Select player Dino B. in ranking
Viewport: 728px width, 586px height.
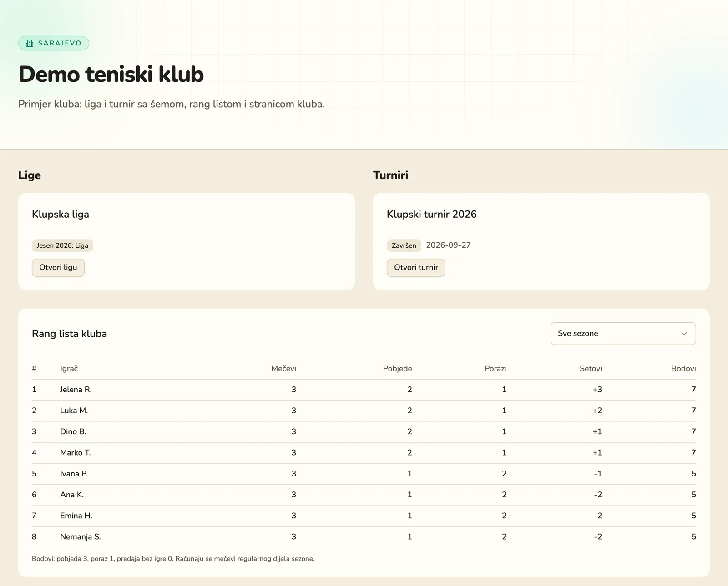73,431
